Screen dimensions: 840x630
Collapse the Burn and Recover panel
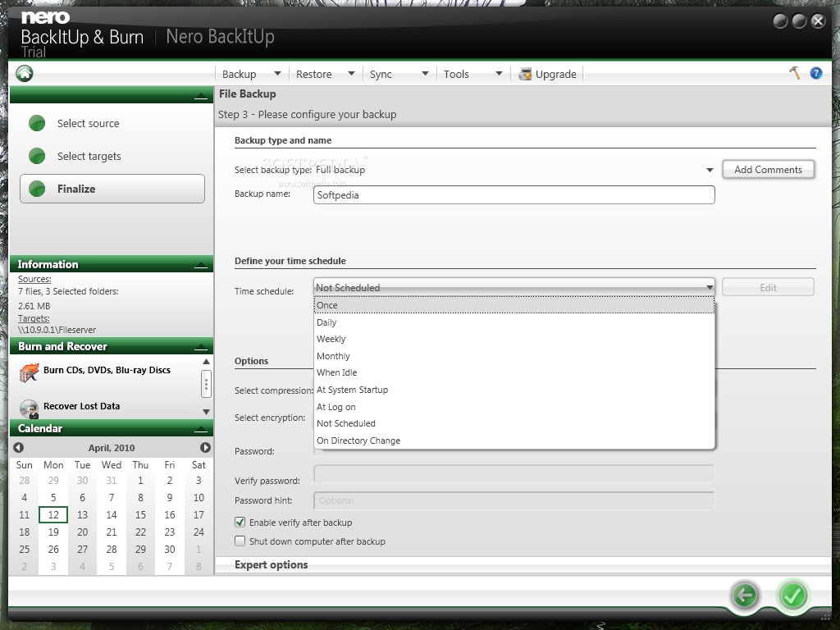(201, 347)
